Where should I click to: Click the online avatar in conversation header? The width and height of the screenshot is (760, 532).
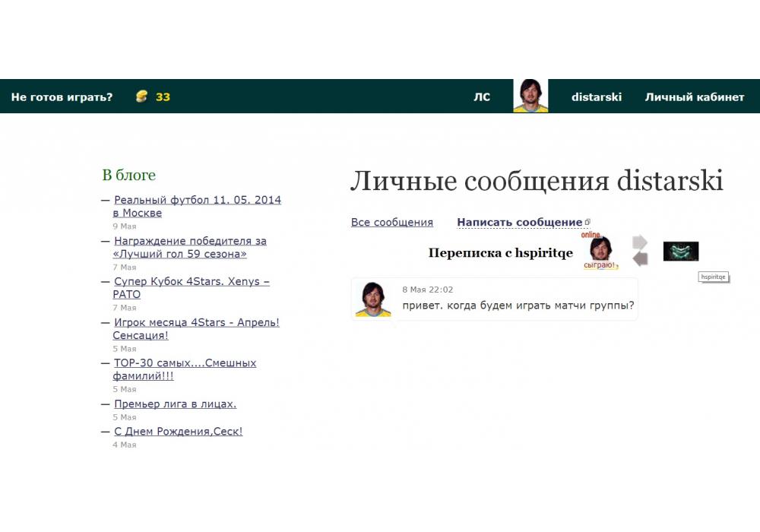pos(600,251)
